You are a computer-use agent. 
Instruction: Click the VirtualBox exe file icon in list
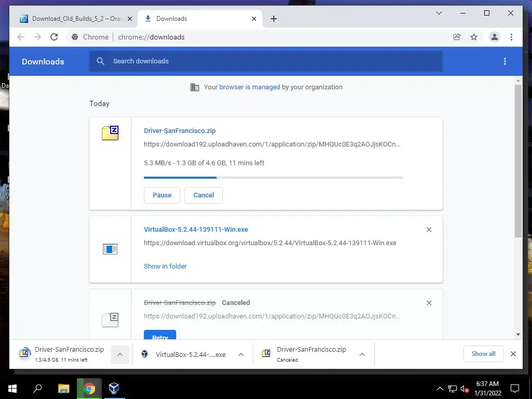110,249
